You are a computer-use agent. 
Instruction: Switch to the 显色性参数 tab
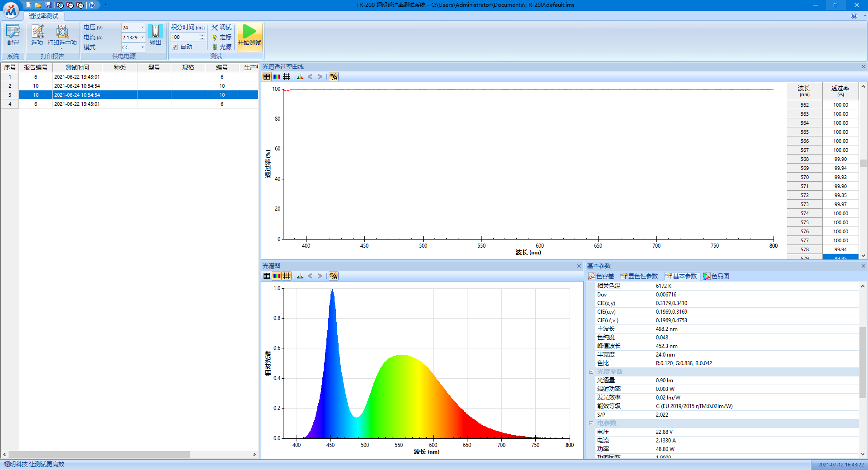point(639,276)
